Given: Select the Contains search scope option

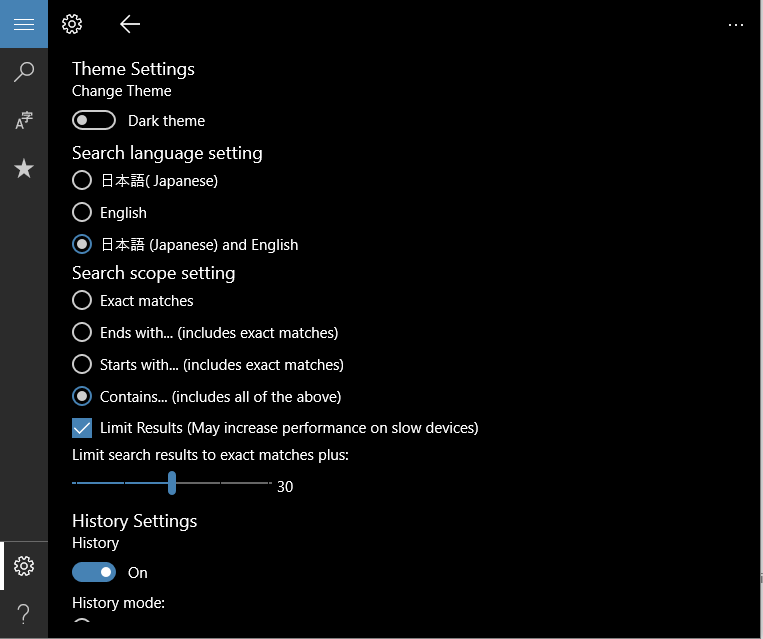Looking at the screenshot, I should pyautogui.click(x=82, y=397).
